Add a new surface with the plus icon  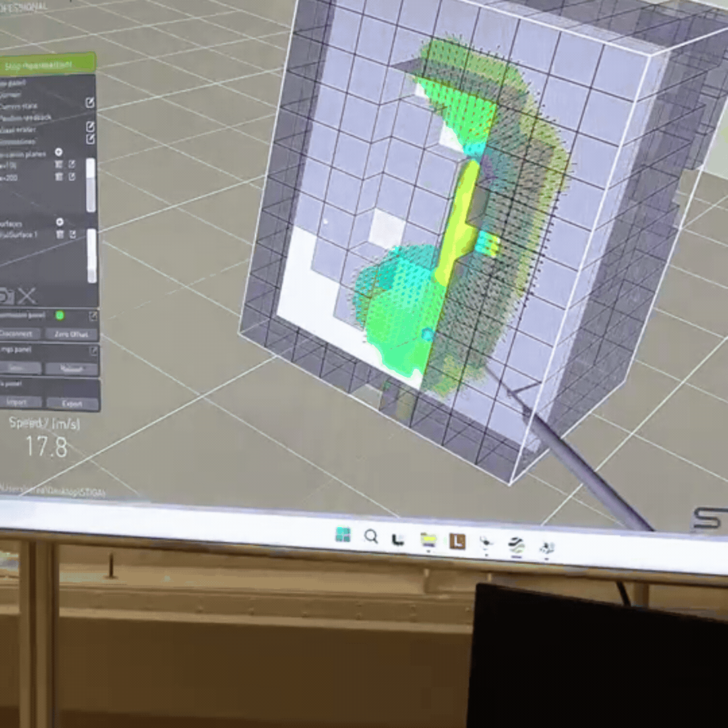tap(59, 222)
